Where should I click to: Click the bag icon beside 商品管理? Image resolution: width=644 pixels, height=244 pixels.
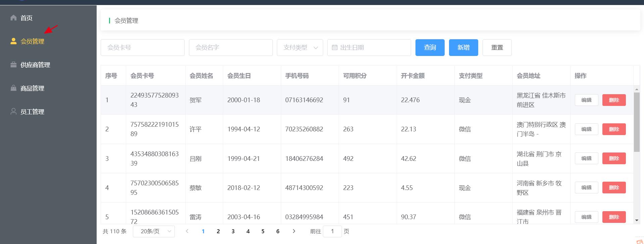[x=13, y=88]
